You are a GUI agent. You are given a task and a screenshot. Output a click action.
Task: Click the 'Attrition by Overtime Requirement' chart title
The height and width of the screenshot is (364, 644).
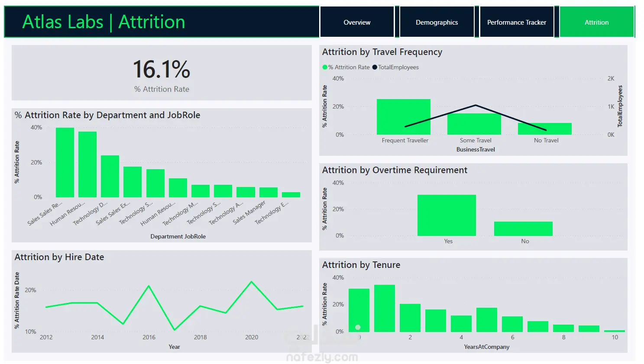point(395,170)
